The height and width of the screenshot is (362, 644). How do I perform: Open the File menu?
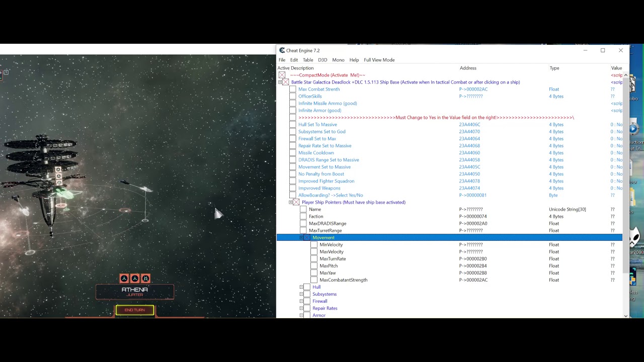(282, 60)
